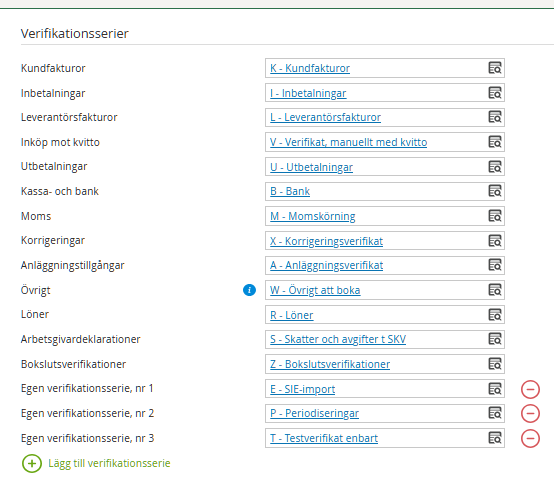This screenshot has width=554, height=495.
Task: Open M - Momskörning link
Action: 313,216
